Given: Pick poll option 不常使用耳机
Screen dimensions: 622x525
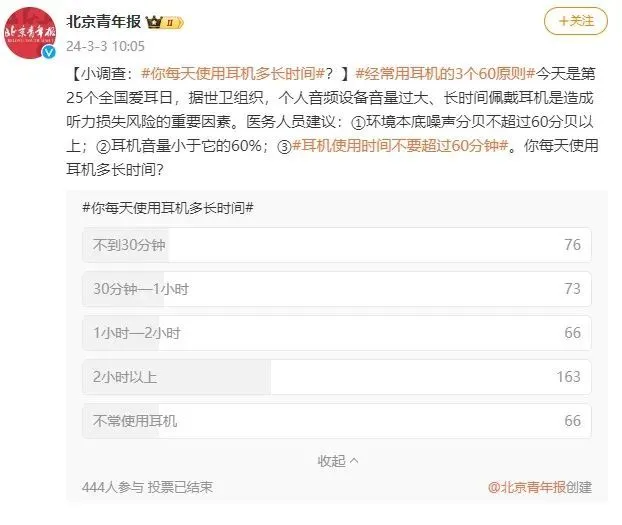Looking at the screenshot, I should [337, 421].
